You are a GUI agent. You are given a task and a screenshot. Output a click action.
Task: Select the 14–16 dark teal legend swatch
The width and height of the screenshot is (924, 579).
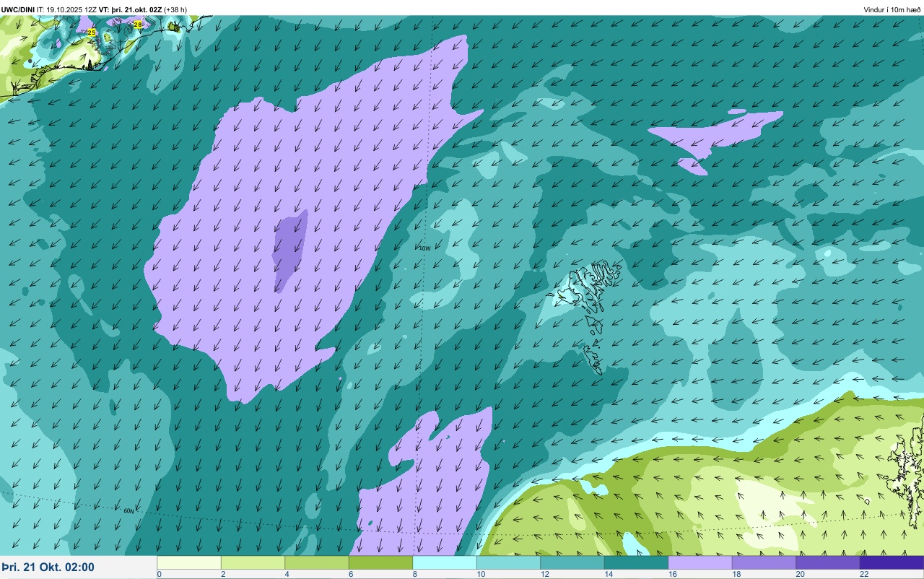[x=636, y=562]
